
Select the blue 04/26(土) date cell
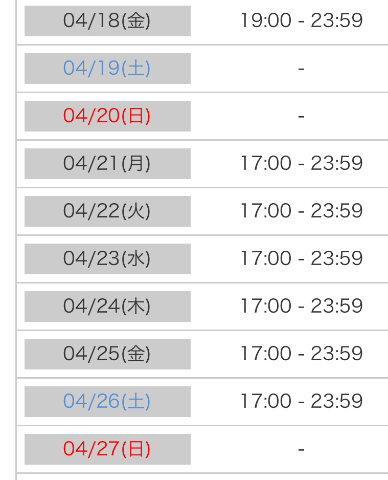[108, 402]
